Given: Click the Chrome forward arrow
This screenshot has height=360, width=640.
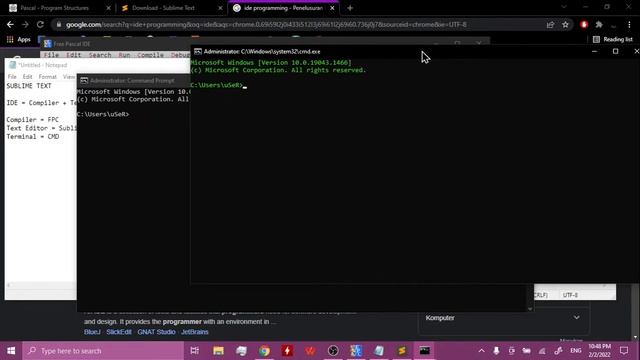Looking at the screenshot, I should pos(25,24).
